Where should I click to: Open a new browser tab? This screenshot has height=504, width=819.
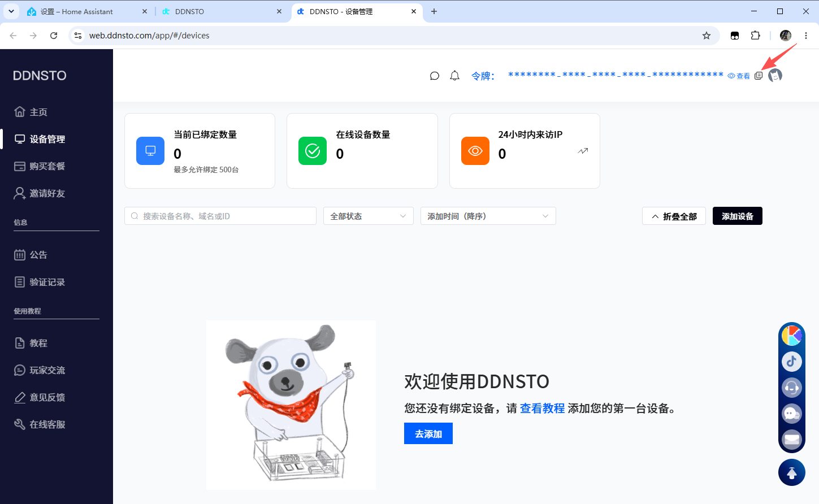[434, 11]
